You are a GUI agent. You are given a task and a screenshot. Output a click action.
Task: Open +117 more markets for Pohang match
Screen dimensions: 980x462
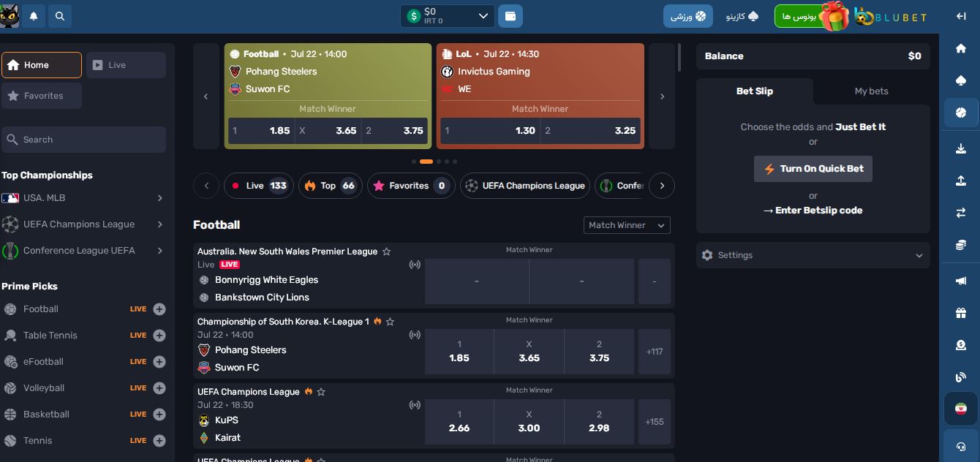655,352
